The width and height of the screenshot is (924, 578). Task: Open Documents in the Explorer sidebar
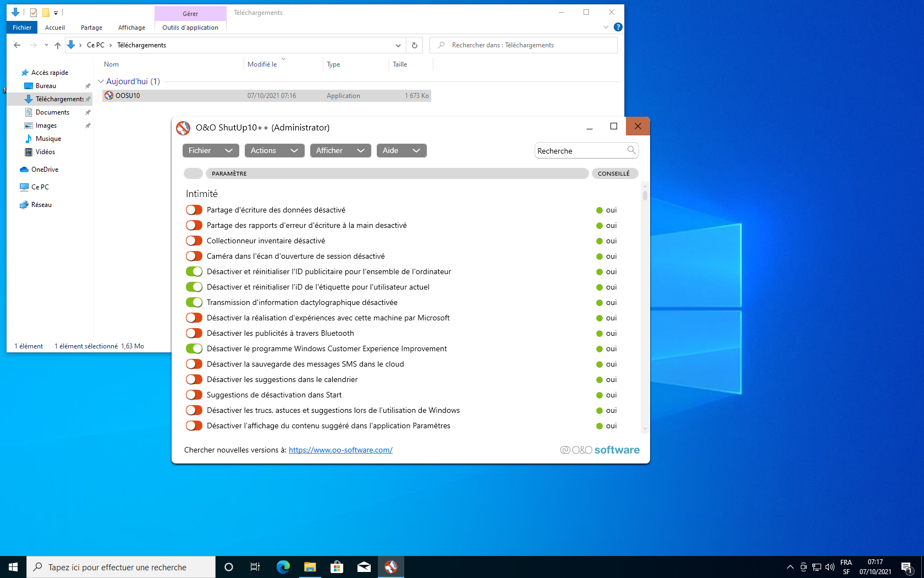click(52, 112)
